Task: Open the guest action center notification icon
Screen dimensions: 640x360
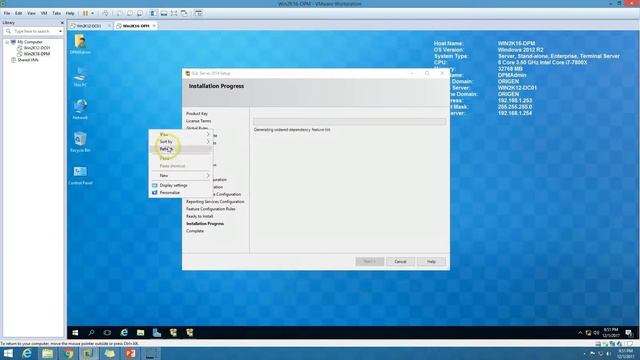Action: [x=629, y=333]
